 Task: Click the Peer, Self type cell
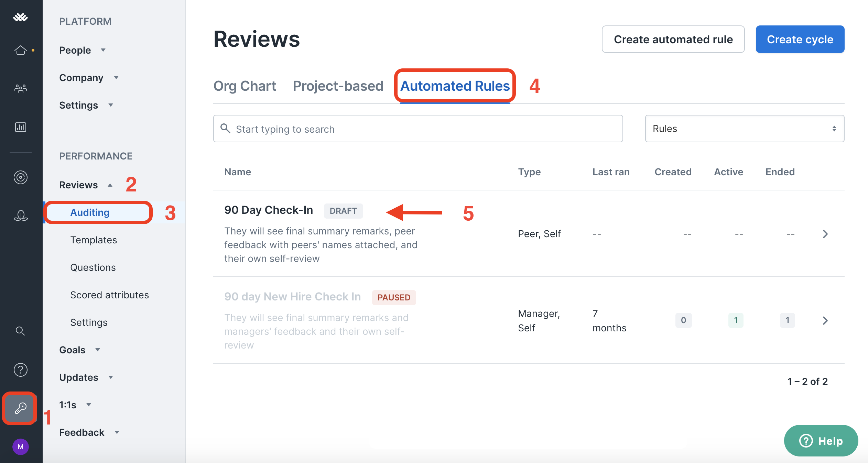539,234
